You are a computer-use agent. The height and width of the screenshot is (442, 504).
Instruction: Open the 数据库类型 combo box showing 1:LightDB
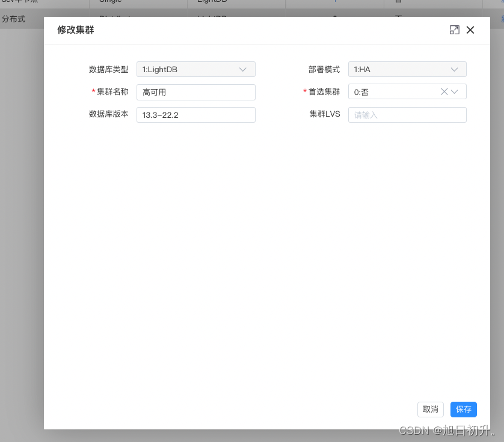(x=195, y=69)
